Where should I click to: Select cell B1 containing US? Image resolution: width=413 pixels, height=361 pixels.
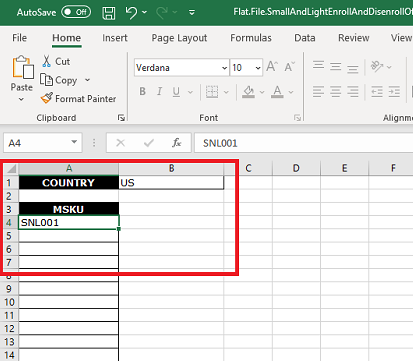click(171, 183)
